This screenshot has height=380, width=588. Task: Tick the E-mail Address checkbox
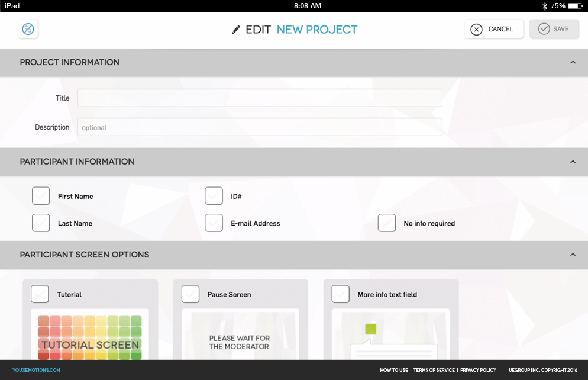pos(214,223)
